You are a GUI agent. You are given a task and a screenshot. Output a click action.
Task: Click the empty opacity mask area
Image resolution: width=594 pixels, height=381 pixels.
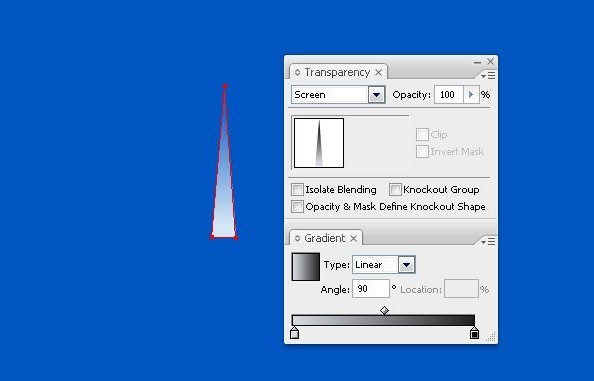click(x=377, y=143)
